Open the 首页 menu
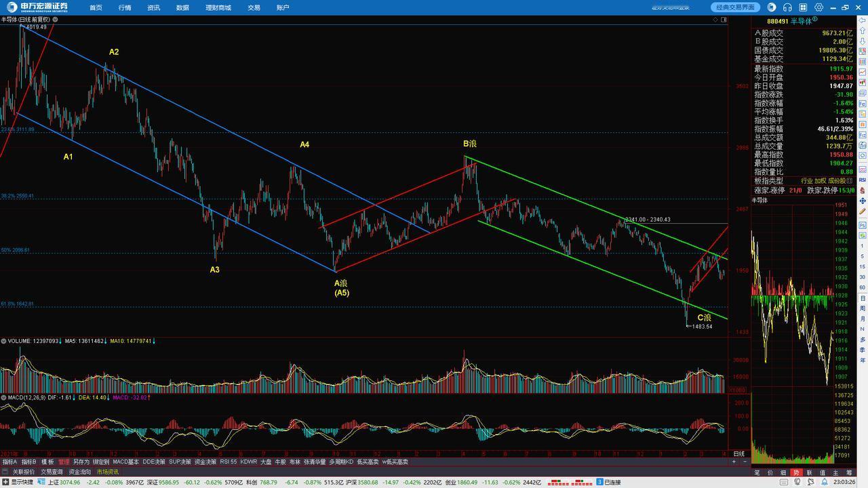 tap(96, 7)
